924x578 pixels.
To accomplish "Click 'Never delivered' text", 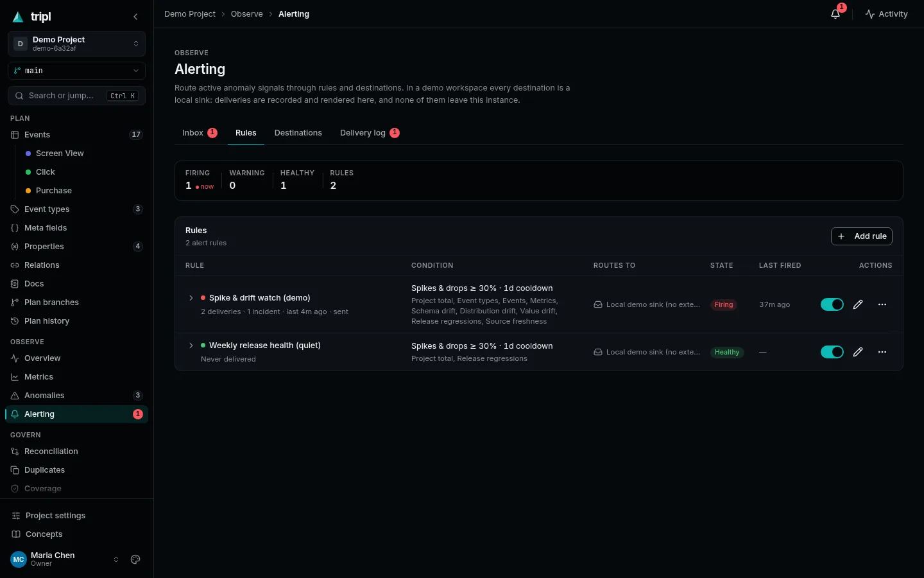I will 228,359.
